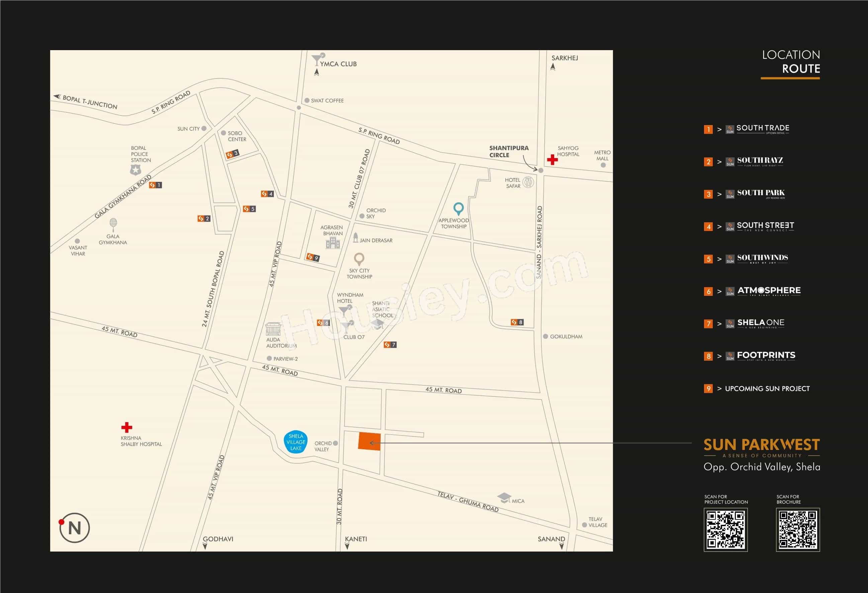
Task: Click the Applewood Township location pin
Action: [458, 209]
